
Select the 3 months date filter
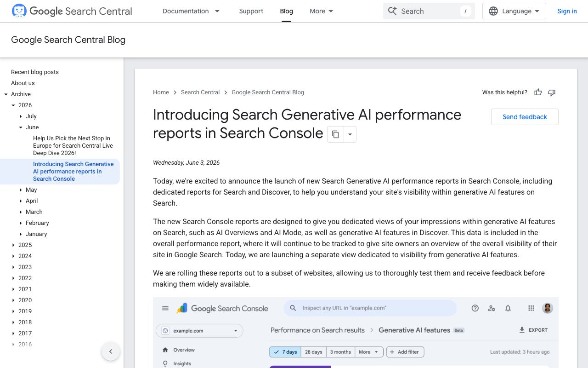340,352
